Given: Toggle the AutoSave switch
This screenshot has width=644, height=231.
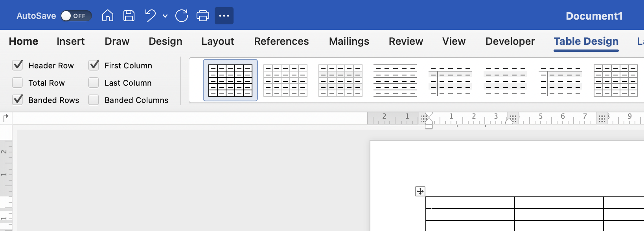Looking at the screenshot, I should [76, 16].
